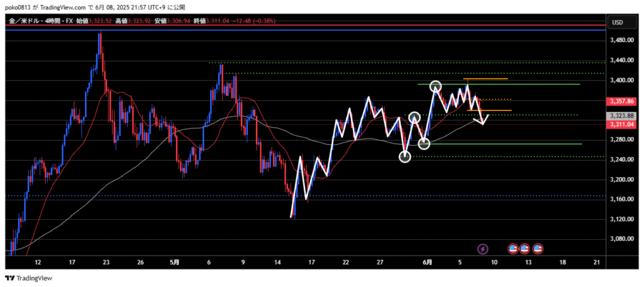Click the white arrow tip on the forecast path
Screen dimensions: 644x287
[x=482, y=123]
